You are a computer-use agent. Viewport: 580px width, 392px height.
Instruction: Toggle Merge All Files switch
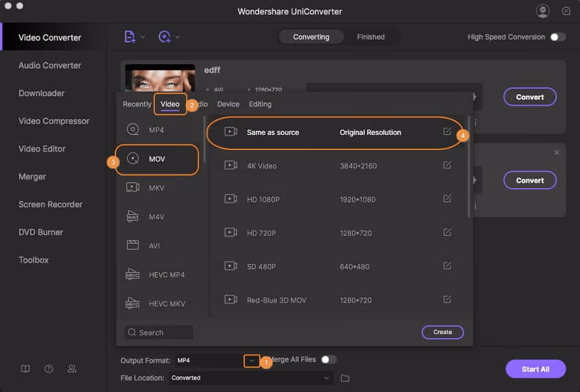click(x=328, y=359)
